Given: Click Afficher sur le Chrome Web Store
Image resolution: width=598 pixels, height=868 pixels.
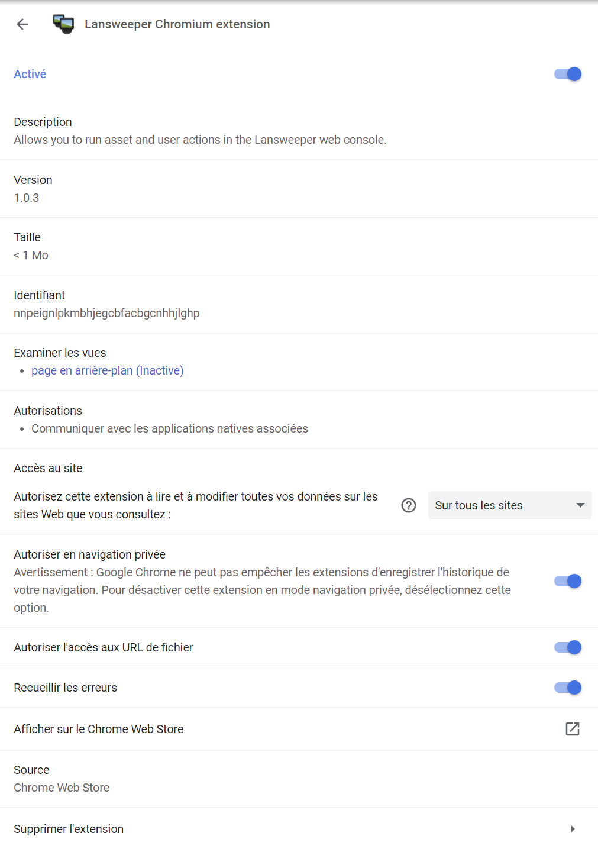Looking at the screenshot, I should click(x=98, y=729).
